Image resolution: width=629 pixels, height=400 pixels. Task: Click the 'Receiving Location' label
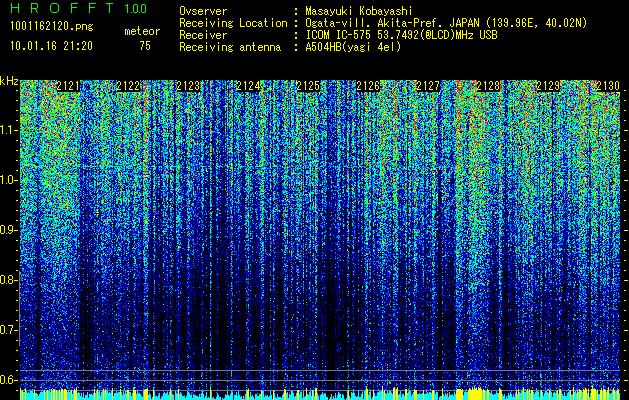coord(233,23)
